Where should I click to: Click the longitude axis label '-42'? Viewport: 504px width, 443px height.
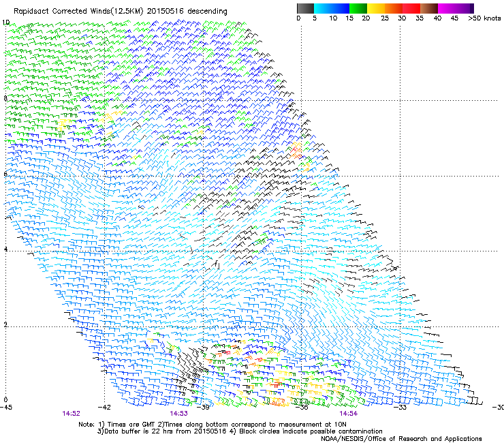pos(104,408)
